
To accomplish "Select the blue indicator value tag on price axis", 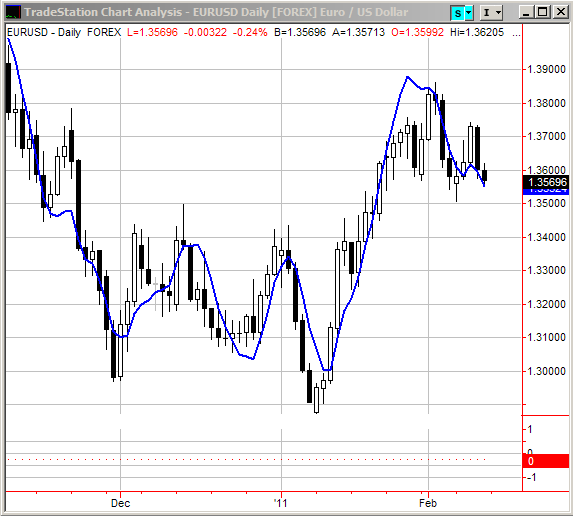I will [546, 191].
